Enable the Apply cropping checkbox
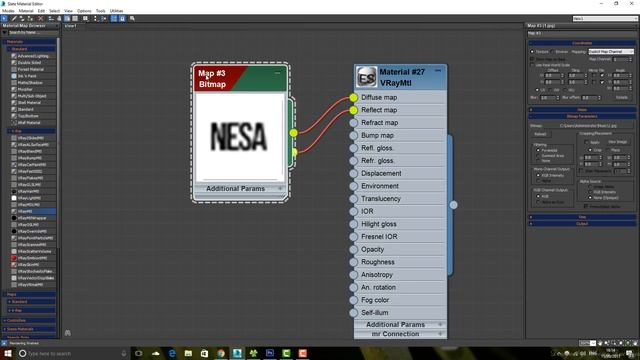640x360 pixels. [x=587, y=142]
